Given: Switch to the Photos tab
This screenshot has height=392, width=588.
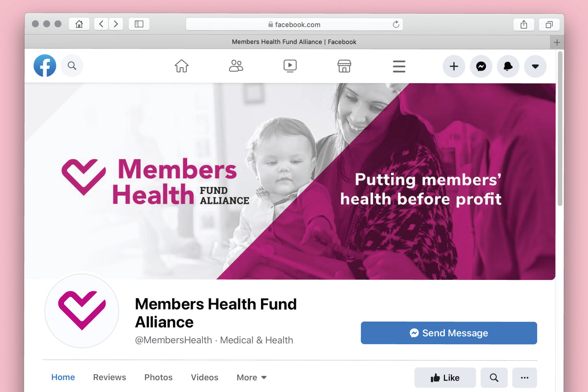Looking at the screenshot, I should 158,377.
